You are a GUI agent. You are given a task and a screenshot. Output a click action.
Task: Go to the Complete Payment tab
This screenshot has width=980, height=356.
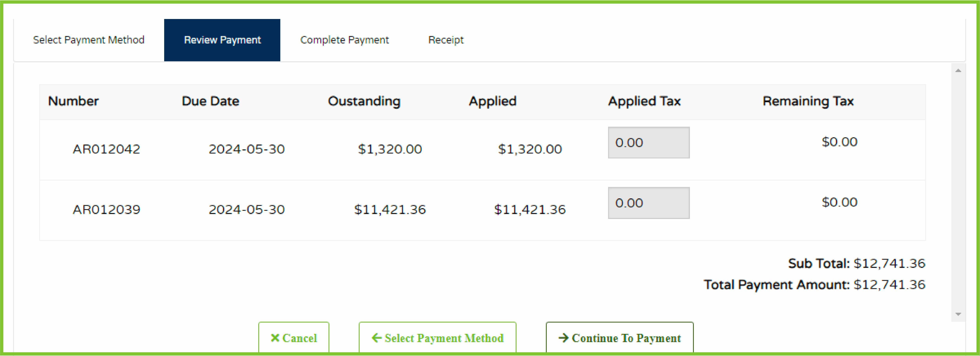(344, 40)
